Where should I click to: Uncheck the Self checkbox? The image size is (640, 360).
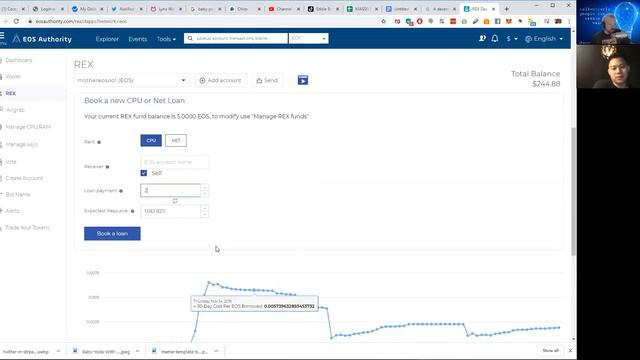pyautogui.click(x=144, y=173)
